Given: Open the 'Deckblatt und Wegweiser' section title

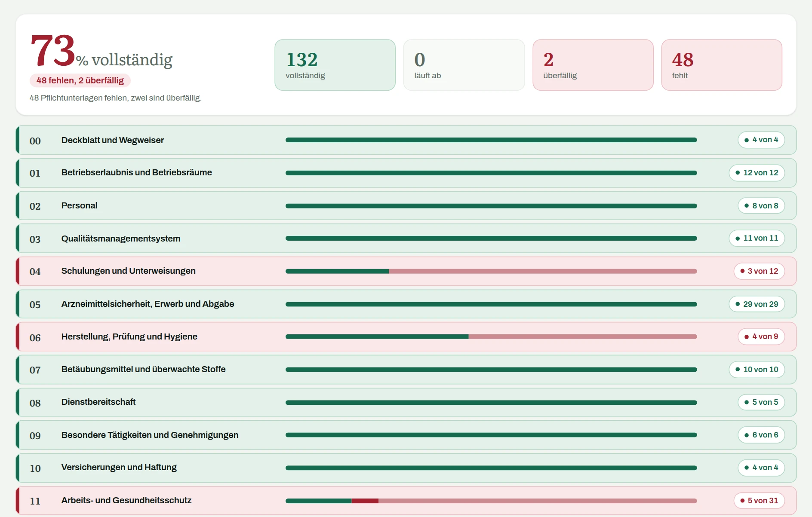Looking at the screenshot, I should [113, 140].
